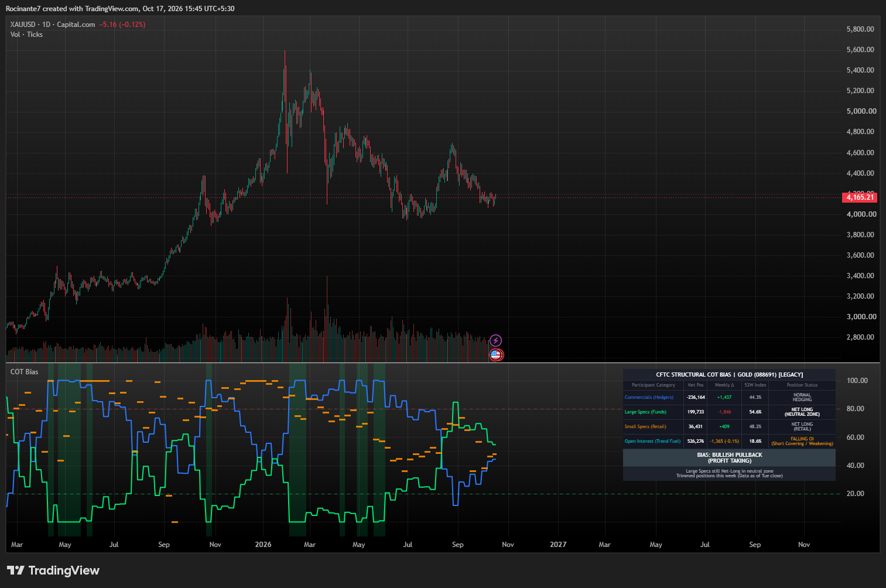This screenshot has width=886, height=588.
Task: Click the NET LONG (RETAIL) status cell
Action: coord(802,427)
